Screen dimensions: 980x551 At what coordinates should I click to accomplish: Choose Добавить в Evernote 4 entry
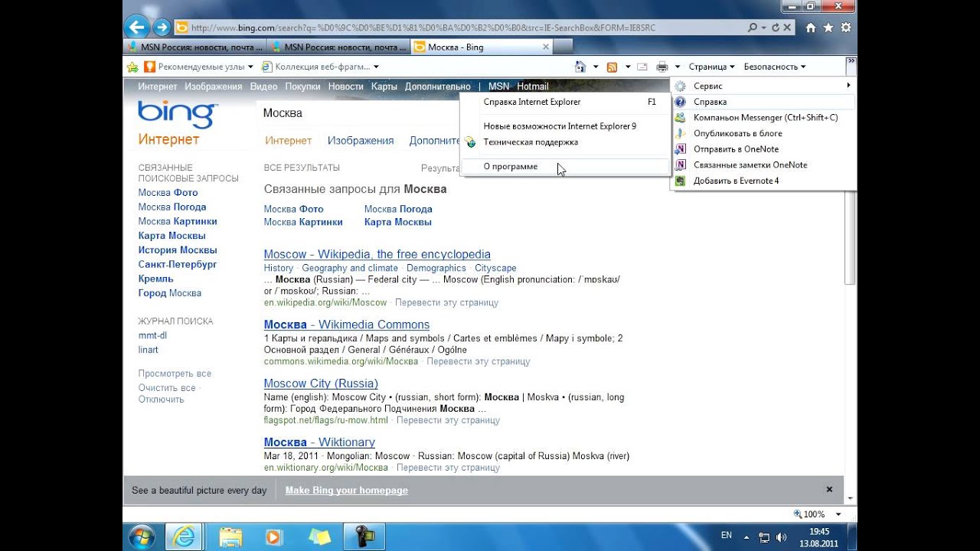point(763,181)
